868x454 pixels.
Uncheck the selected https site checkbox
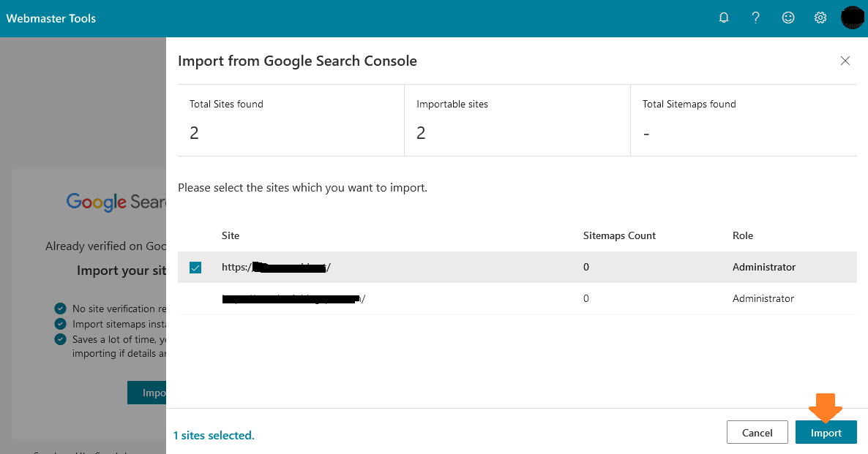(x=195, y=268)
